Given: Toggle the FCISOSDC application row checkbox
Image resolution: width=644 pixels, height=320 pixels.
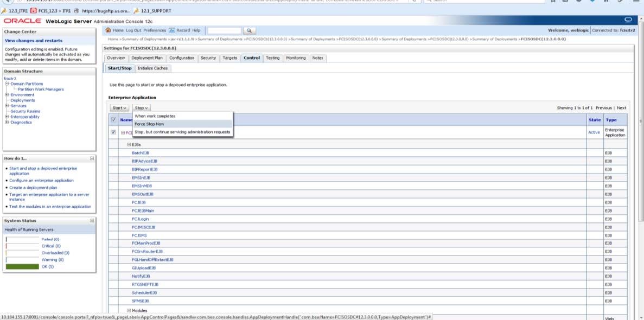Looking at the screenshot, I should [114, 132].
